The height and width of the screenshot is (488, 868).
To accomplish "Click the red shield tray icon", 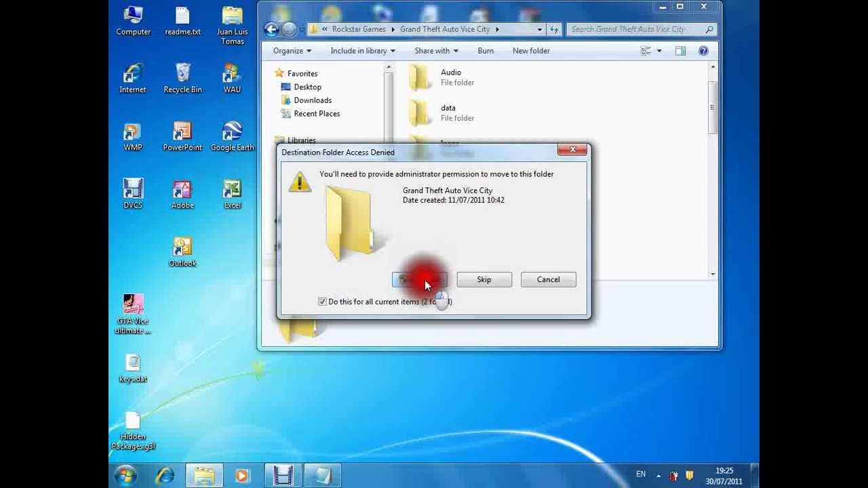I will pyautogui.click(x=673, y=476).
